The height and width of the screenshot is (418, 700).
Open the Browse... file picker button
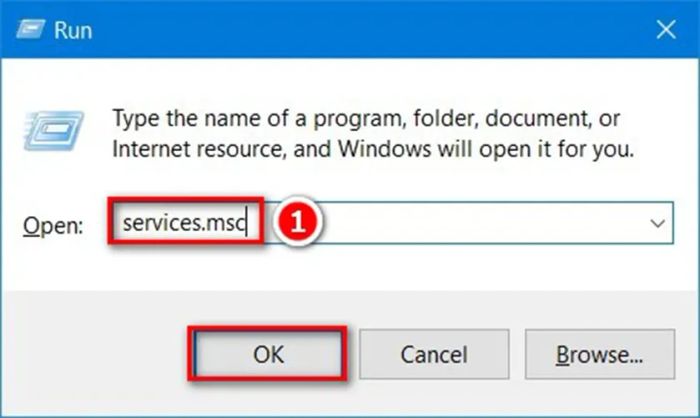coord(599,354)
